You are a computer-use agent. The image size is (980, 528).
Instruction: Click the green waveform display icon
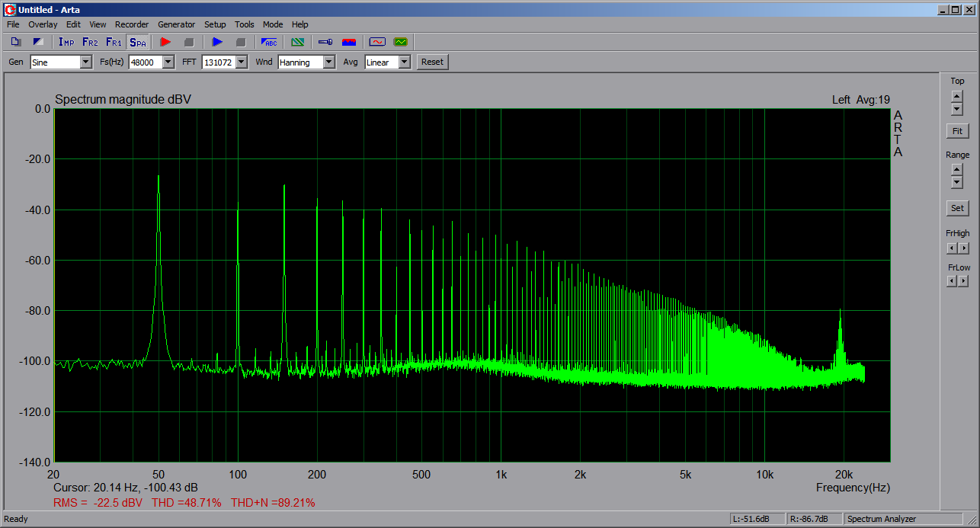coord(400,42)
